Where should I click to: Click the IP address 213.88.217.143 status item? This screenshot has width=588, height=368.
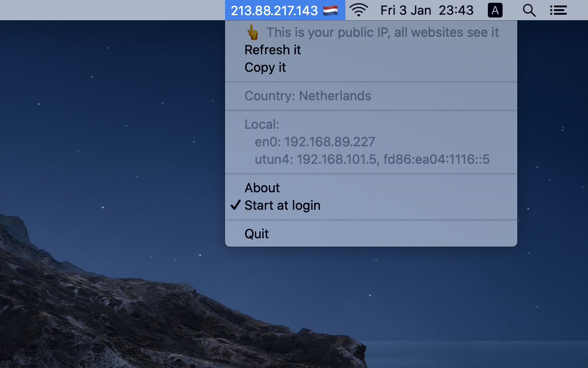(274, 10)
